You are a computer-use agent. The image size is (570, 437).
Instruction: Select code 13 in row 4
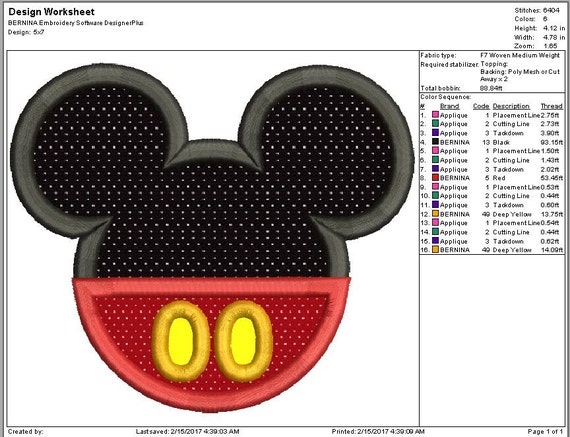[x=486, y=142]
